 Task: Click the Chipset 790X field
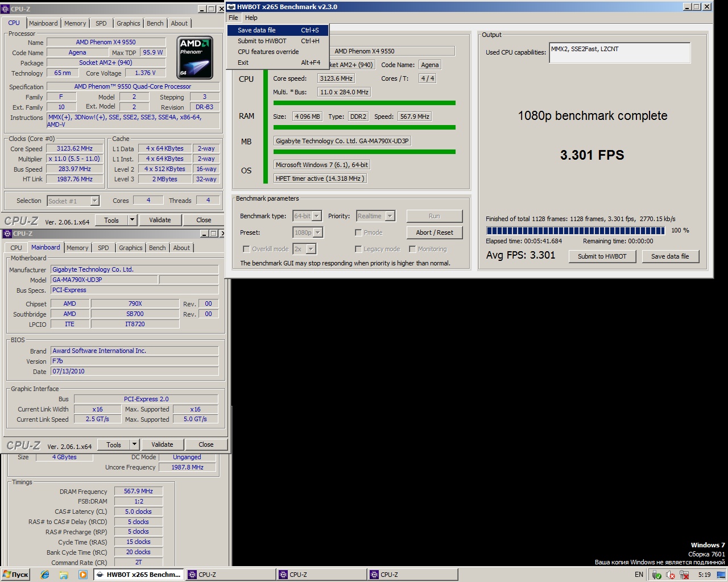(135, 304)
